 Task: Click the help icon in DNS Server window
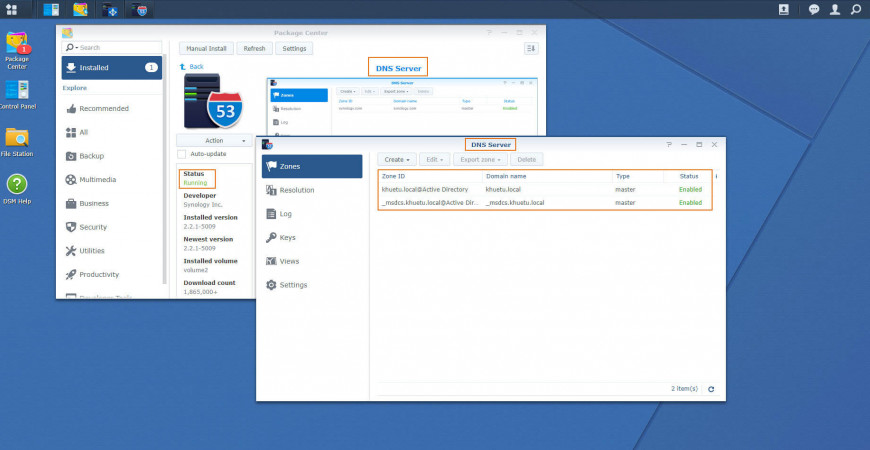click(x=669, y=144)
